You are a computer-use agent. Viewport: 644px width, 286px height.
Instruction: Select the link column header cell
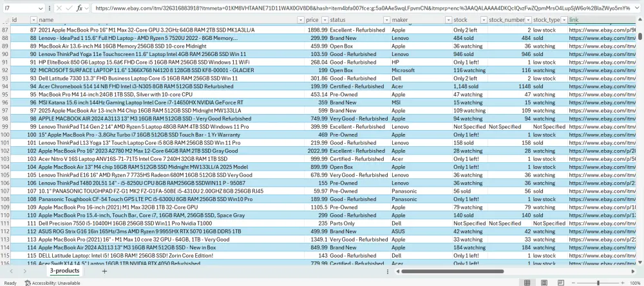[602, 20]
